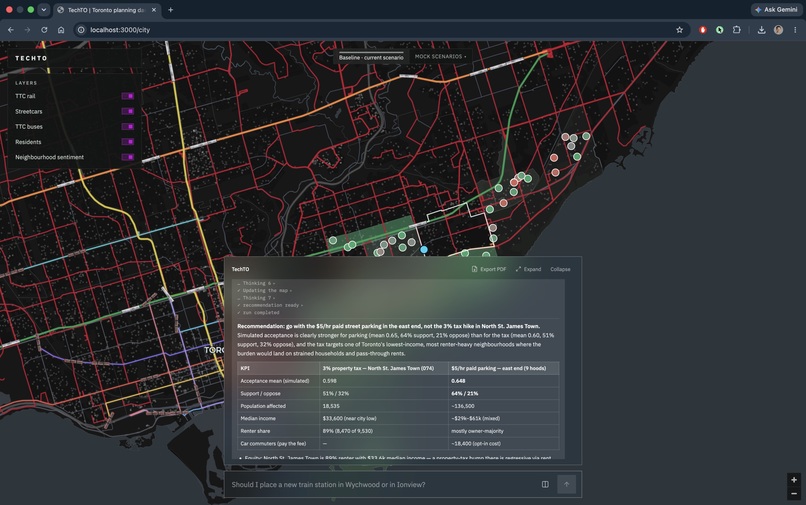Click the Ask Gemini button
The height and width of the screenshot is (505, 806).
click(x=776, y=9)
